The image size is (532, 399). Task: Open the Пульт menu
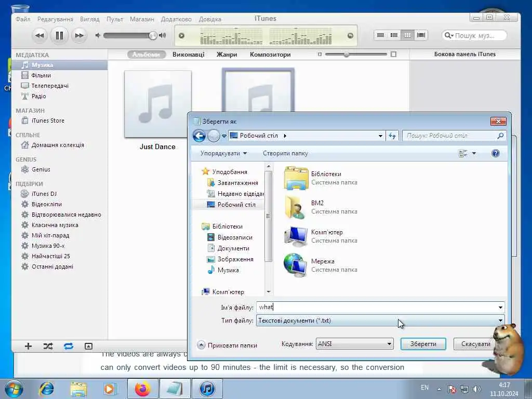click(x=115, y=19)
